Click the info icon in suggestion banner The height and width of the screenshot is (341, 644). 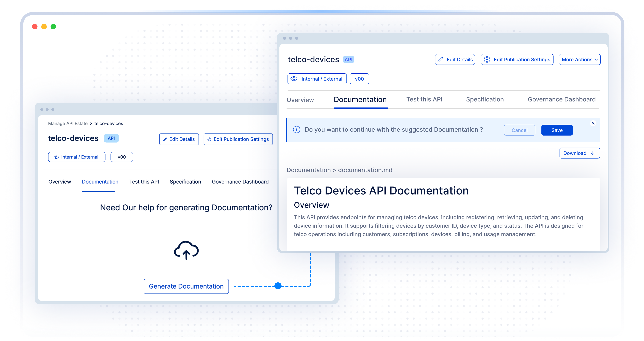(296, 130)
